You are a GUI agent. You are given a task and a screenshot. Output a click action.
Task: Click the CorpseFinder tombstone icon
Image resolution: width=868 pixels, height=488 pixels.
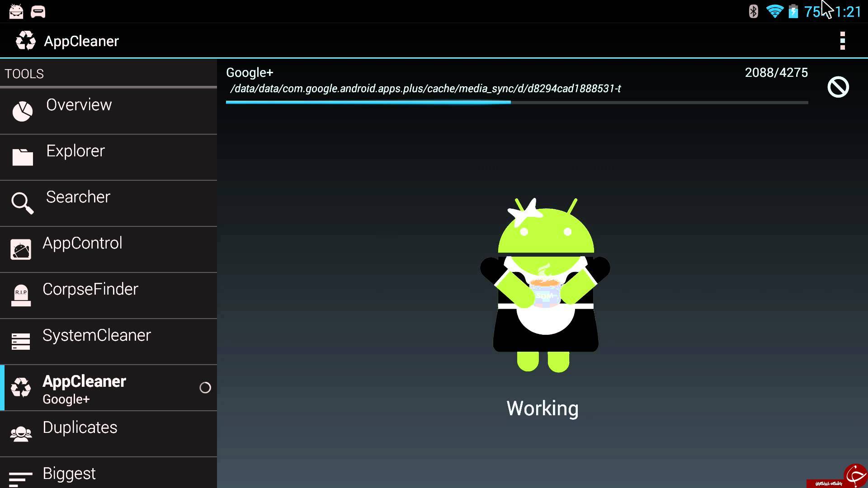tap(21, 296)
